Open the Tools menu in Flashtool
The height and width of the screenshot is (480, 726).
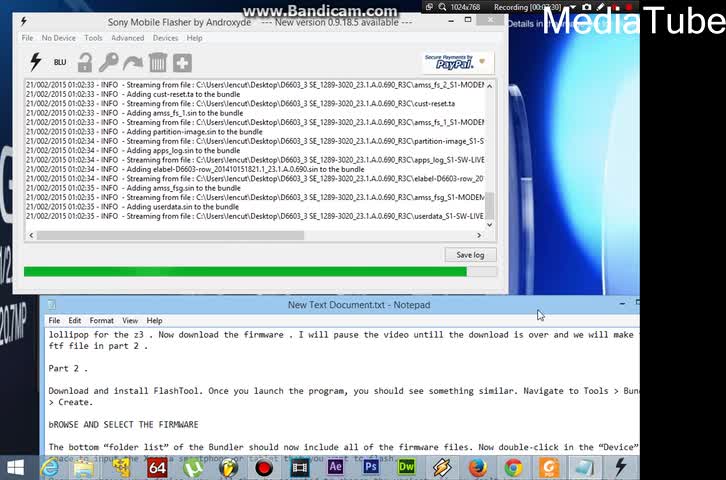tap(93, 38)
